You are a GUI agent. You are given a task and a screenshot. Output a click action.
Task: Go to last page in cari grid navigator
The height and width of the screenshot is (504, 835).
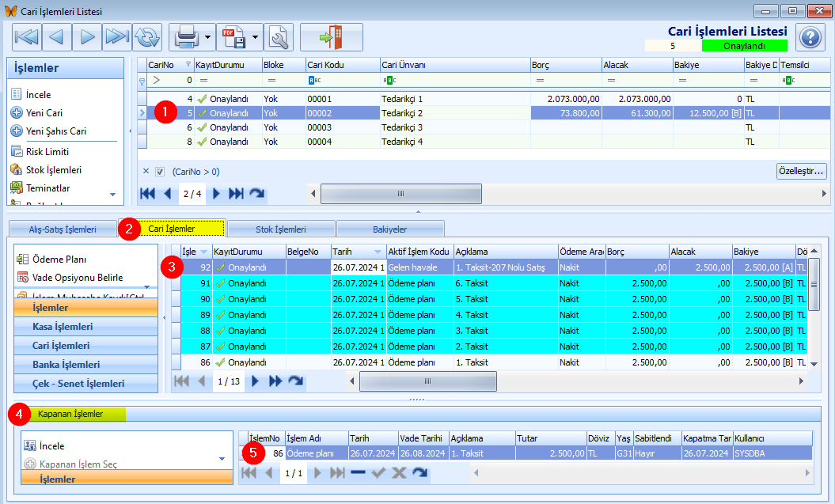click(x=236, y=194)
